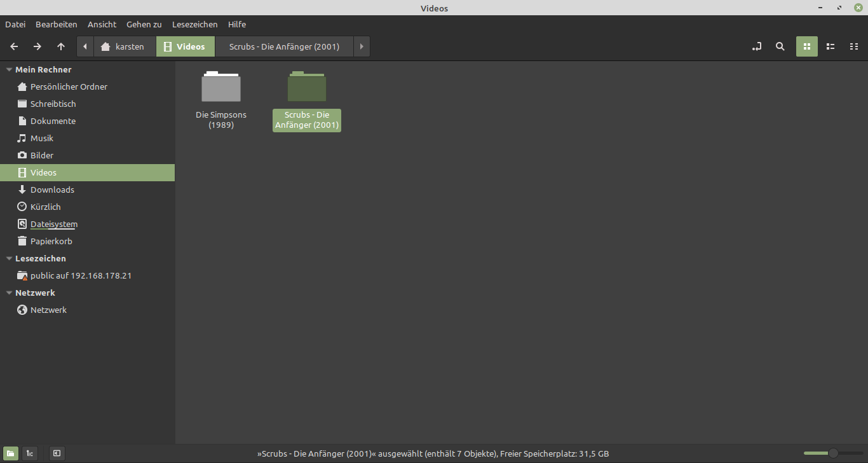Close the Videos window
The image size is (868, 463).
tap(858, 8)
